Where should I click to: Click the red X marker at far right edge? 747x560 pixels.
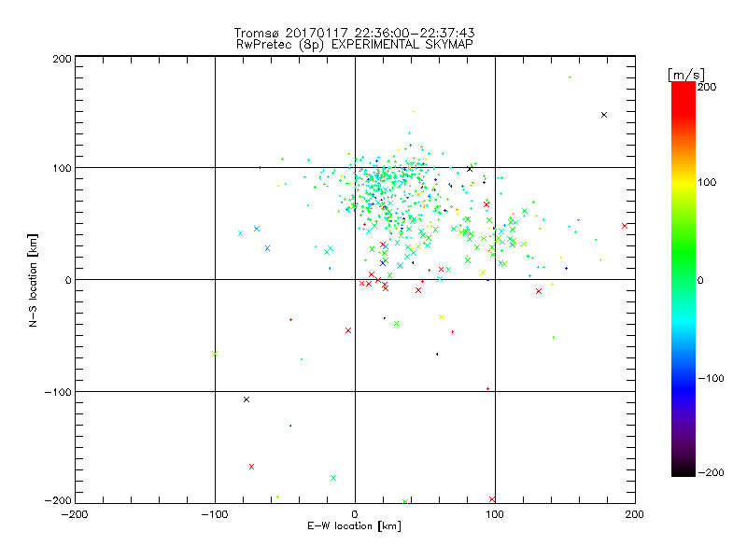[625, 226]
